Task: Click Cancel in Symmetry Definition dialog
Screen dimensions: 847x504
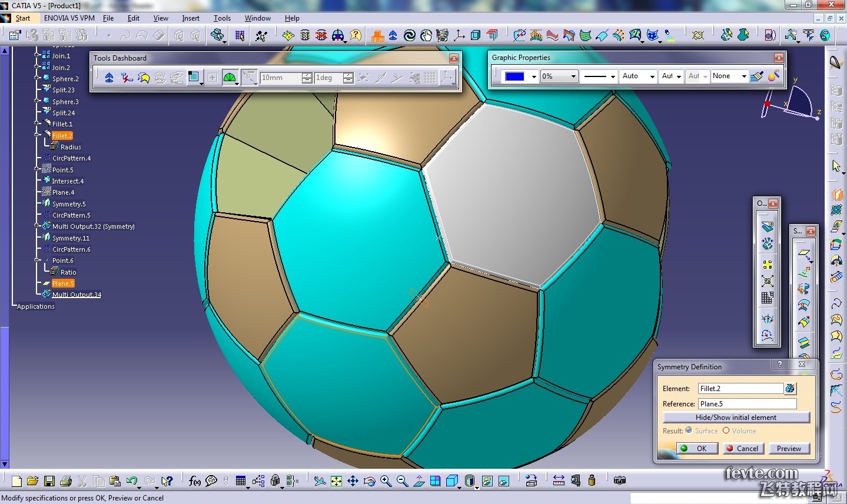Action: (x=743, y=448)
